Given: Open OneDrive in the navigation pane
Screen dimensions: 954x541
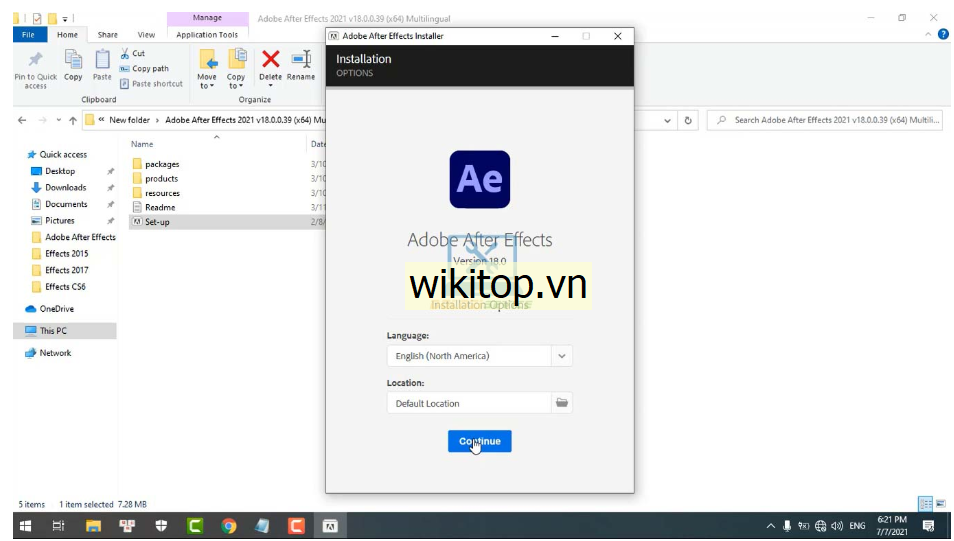Looking at the screenshot, I should [x=56, y=309].
